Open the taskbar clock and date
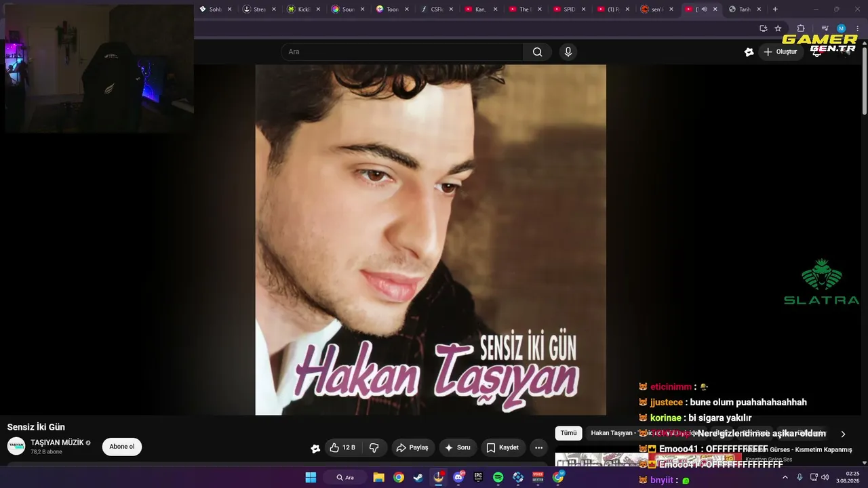The width and height of the screenshot is (868, 488). click(848, 477)
